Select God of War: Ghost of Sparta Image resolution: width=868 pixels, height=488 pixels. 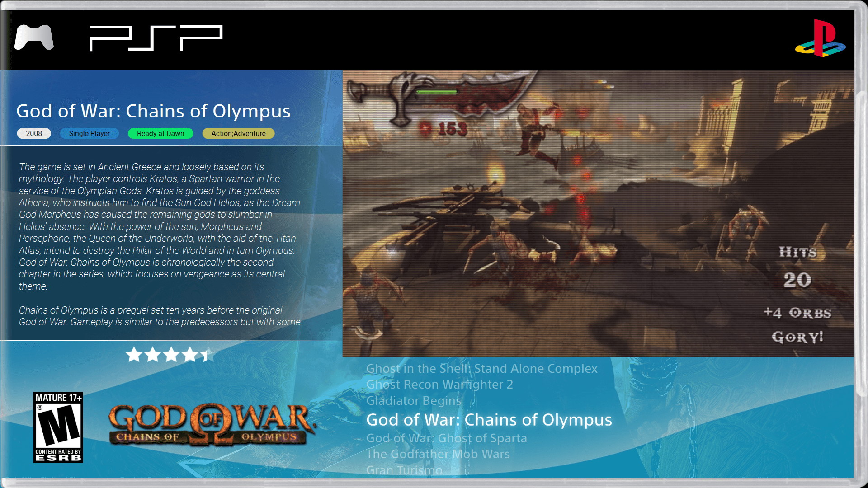[x=447, y=438]
